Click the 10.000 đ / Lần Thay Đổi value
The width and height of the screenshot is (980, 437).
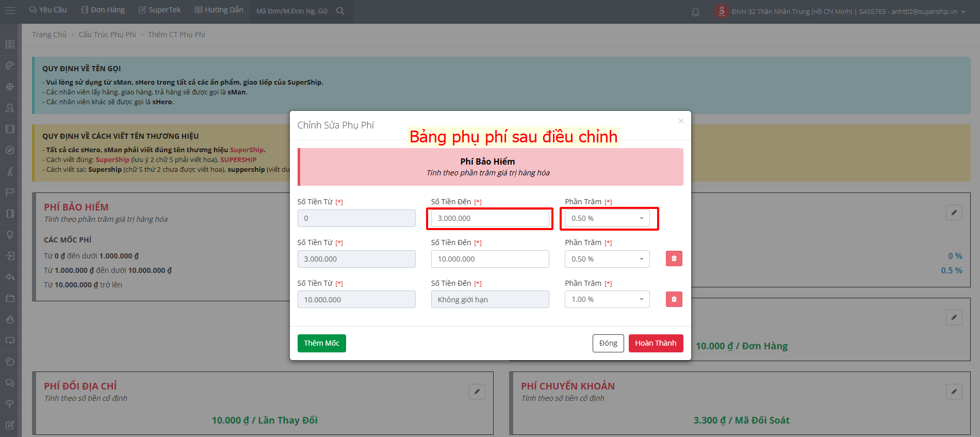point(265,420)
